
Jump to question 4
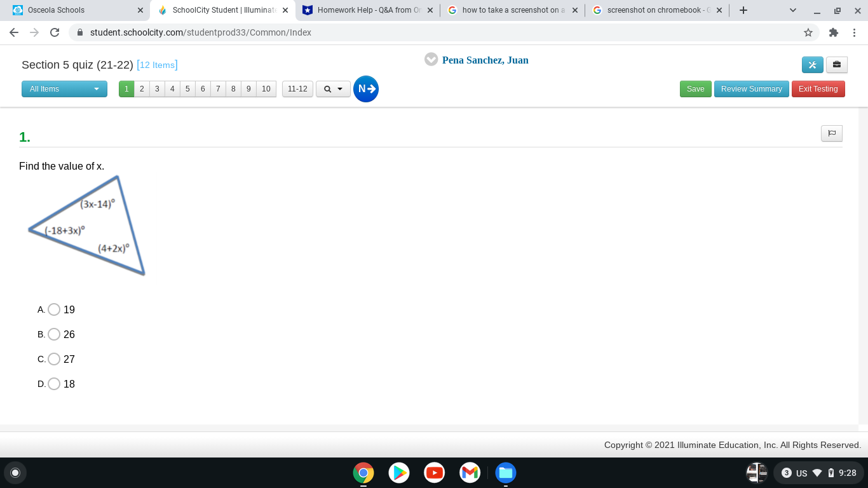[x=172, y=89]
